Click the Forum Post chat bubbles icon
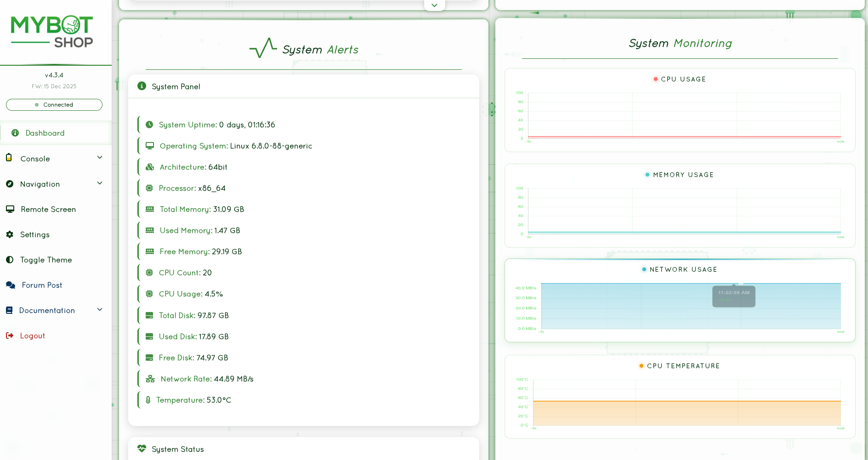Image resolution: width=868 pixels, height=460 pixels. click(11, 285)
